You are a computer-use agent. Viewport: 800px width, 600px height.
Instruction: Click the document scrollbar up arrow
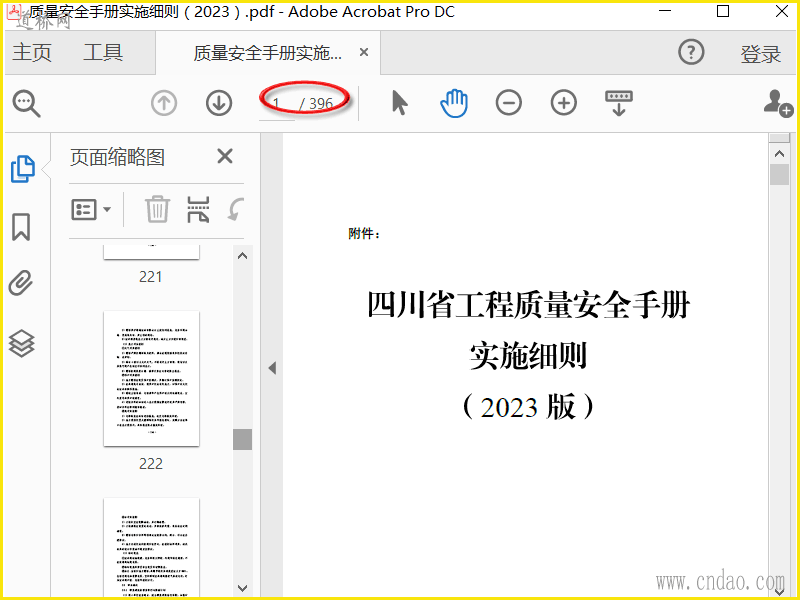click(779, 153)
